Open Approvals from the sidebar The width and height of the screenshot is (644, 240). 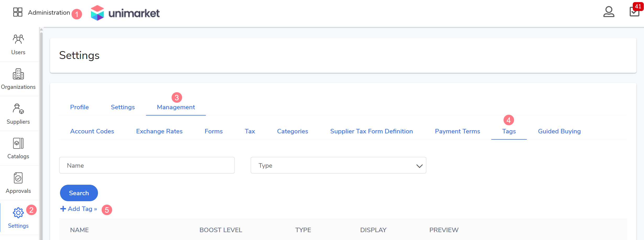pyautogui.click(x=18, y=183)
